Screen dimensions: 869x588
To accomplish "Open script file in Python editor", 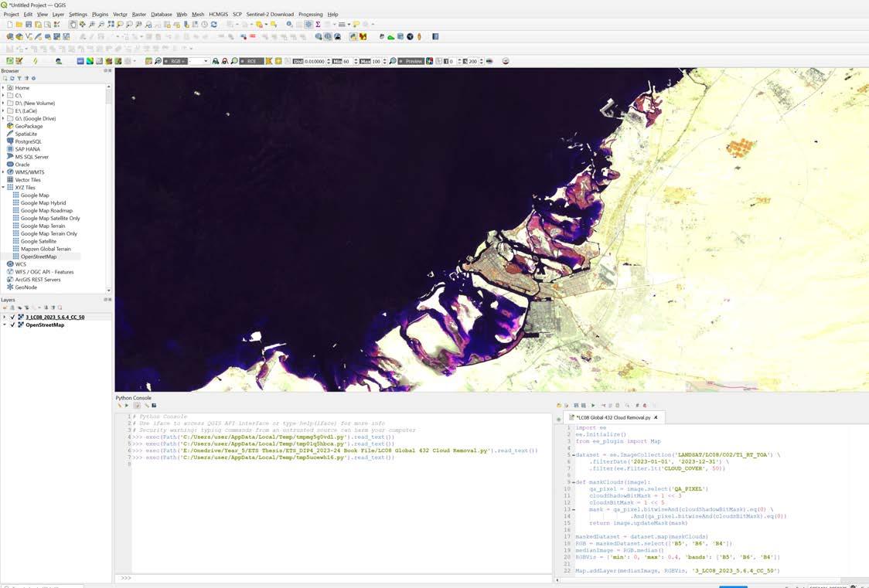I will coord(559,406).
